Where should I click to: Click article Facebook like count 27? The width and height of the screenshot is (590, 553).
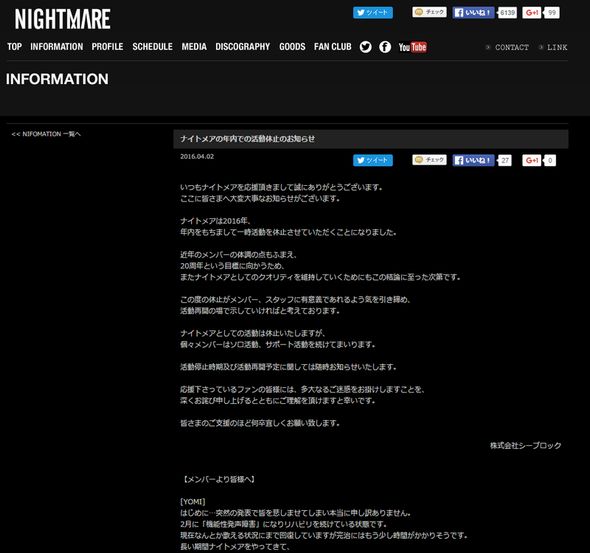click(x=505, y=161)
